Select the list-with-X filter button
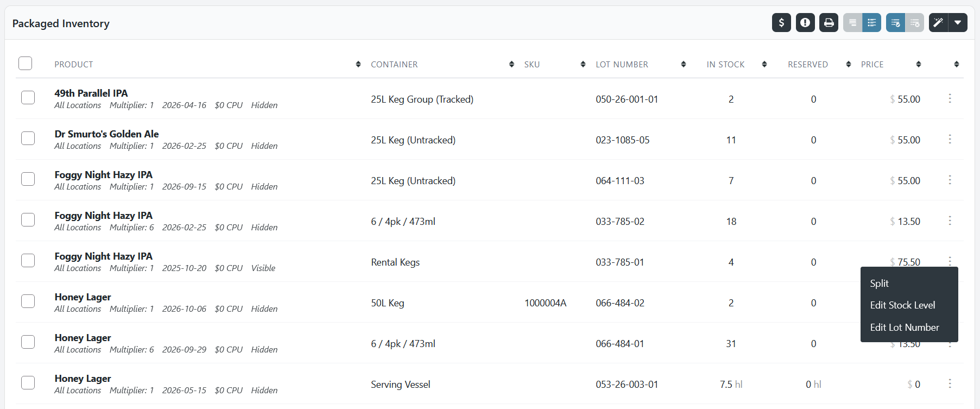The width and height of the screenshot is (980, 409). (x=914, y=23)
